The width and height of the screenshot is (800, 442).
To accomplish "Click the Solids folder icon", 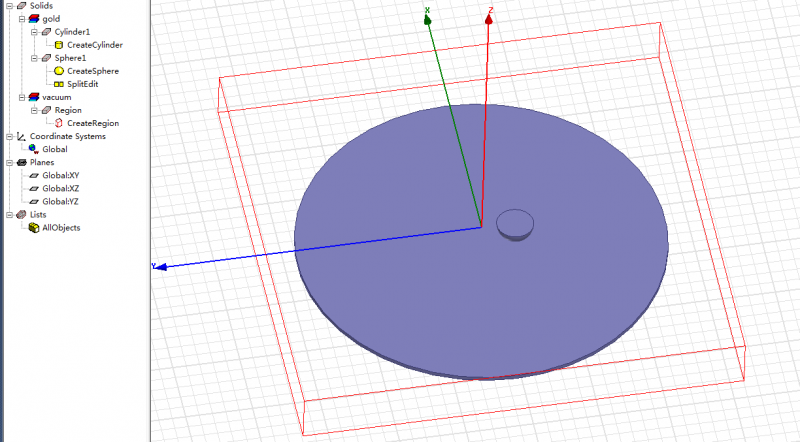I will pos(21,6).
